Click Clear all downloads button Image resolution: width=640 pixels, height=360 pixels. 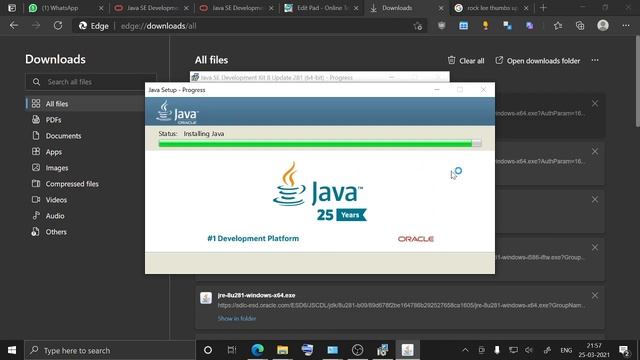(466, 60)
